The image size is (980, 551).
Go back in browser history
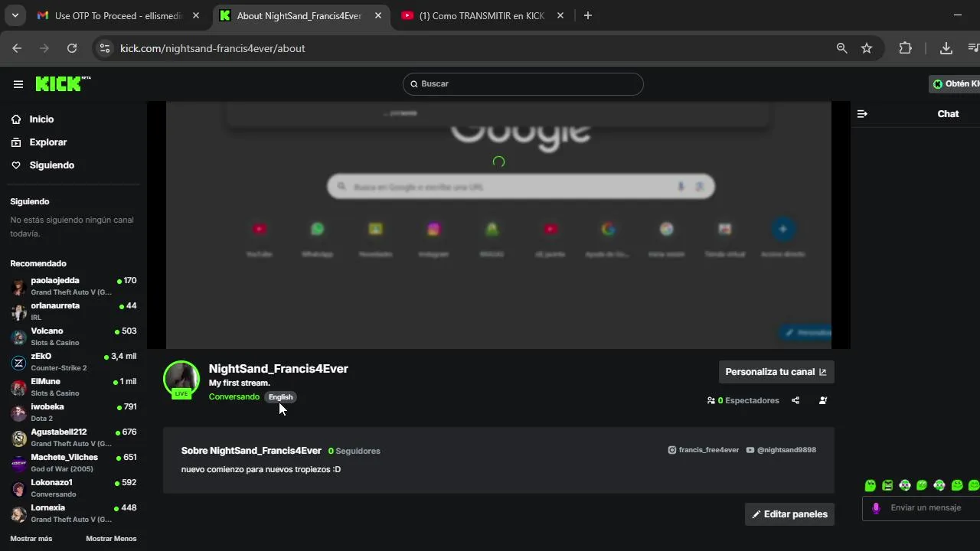[x=17, y=48]
